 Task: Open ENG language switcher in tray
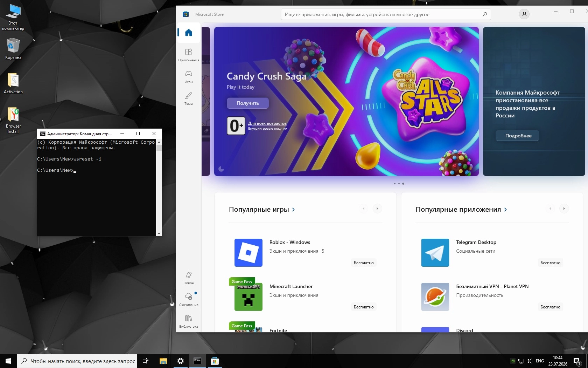pos(540,361)
